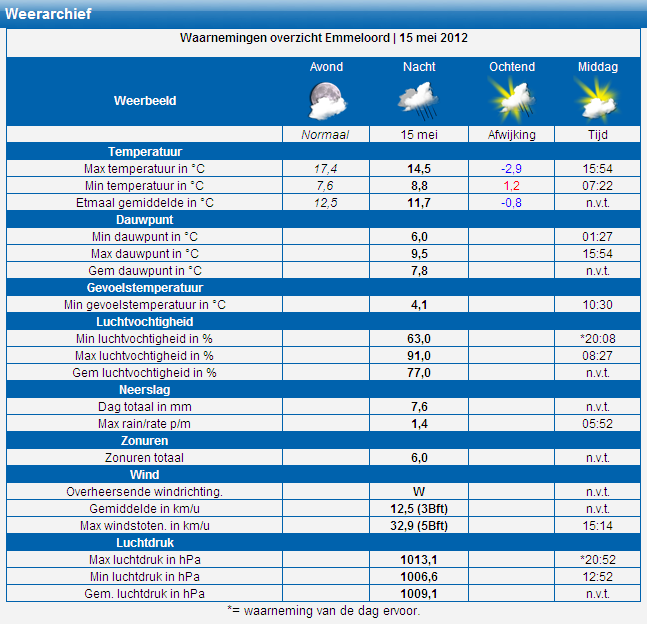The height and width of the screenshot is (624, 647).
Task: Click the min pressure value 1006,6
Action: [x=419, y=577]
